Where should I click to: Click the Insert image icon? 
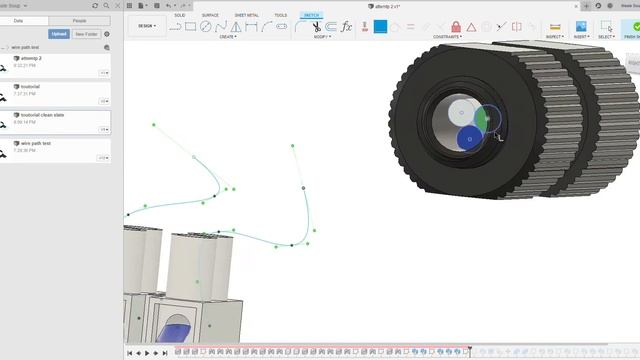581,27
